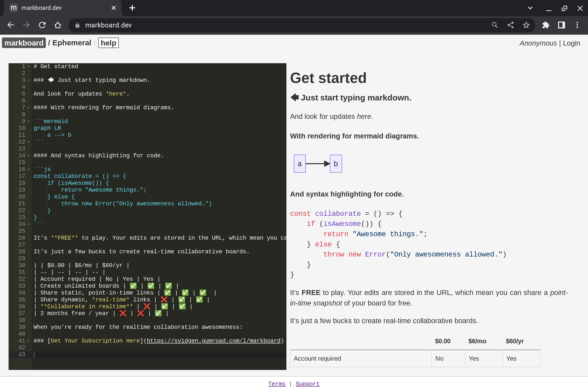
Task: View site lock security info
Action: tap(77, 25)
